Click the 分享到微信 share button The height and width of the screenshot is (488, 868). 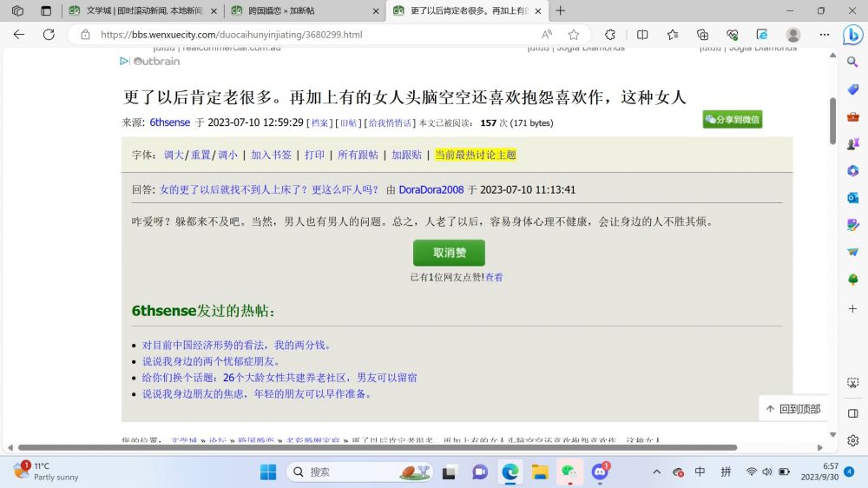point(733,119)
